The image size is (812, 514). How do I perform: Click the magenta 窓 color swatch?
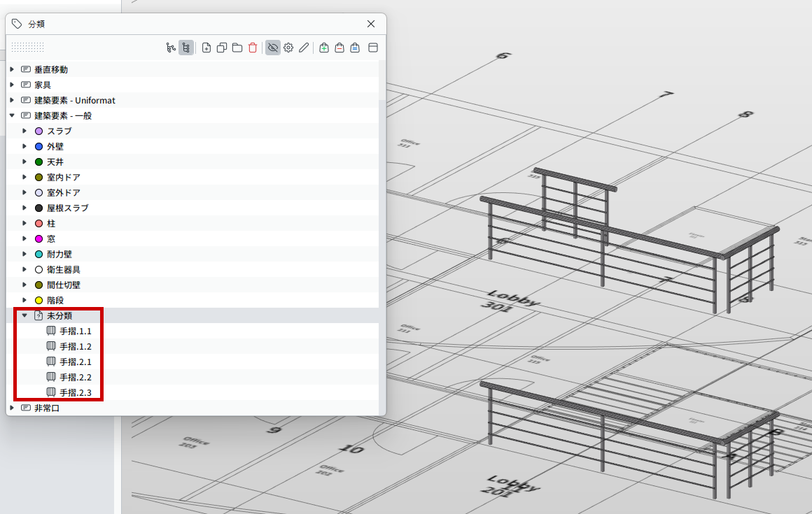click(38, 239)
